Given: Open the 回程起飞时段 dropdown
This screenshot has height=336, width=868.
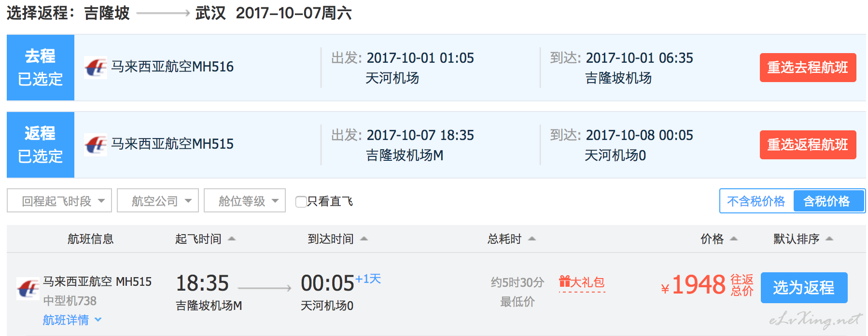Looking at the screenshot, I should (x=59, y=200).
